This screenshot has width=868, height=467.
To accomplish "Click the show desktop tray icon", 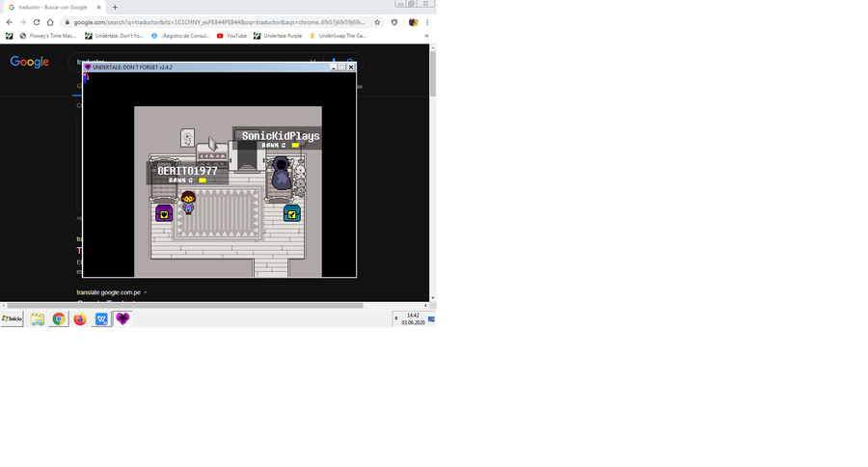I will [431, 319].
